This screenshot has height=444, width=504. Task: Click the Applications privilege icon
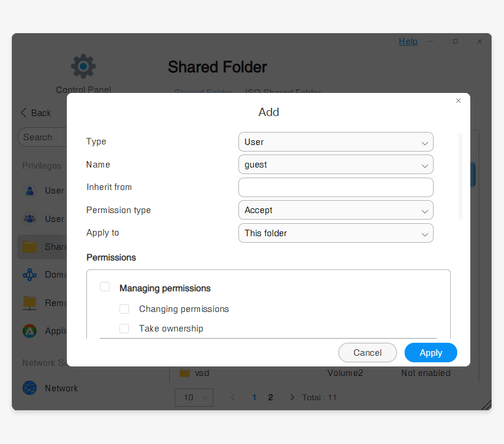(x=30, y=331)
